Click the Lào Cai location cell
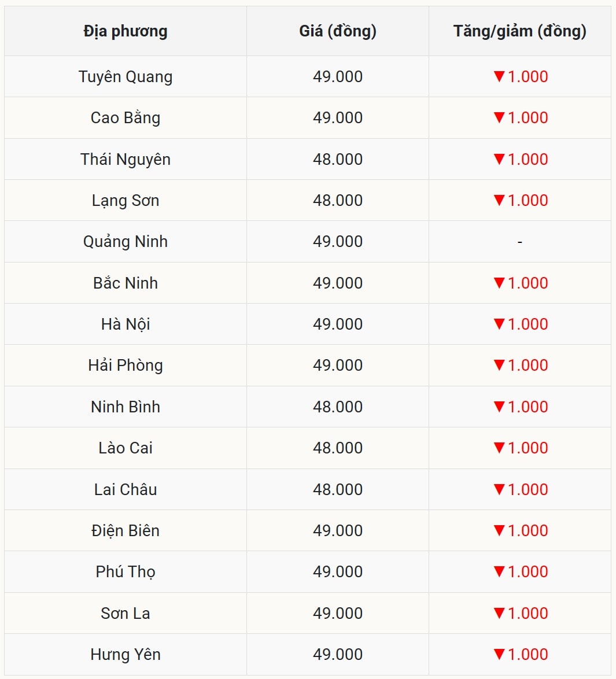 (126, 448)
